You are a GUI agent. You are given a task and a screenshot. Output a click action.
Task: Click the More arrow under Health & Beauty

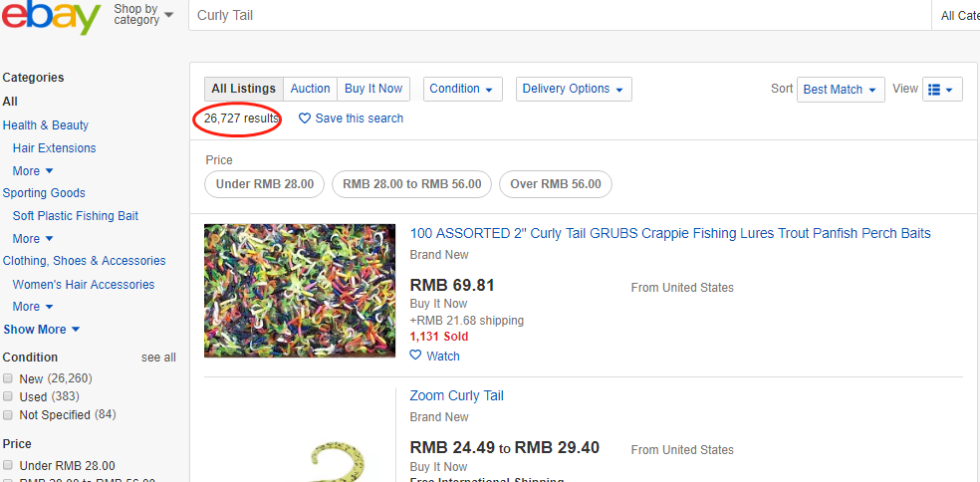coord(50,171)
